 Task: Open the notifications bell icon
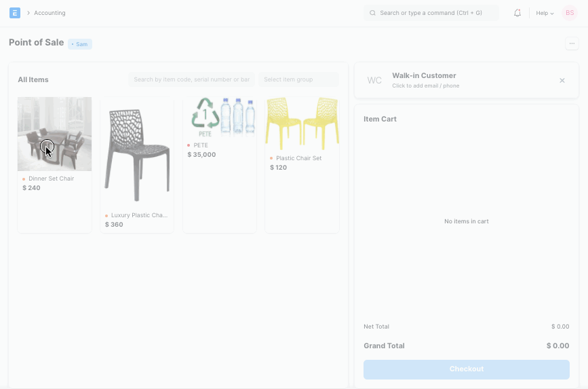517,13
